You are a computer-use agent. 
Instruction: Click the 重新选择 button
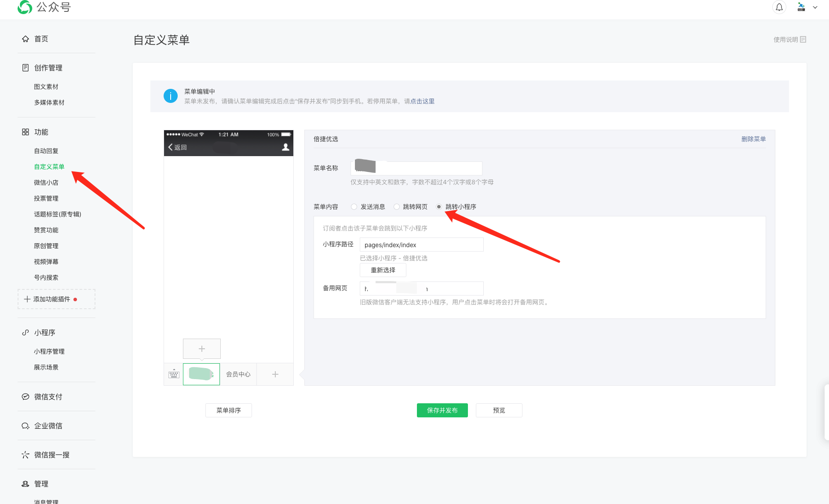383,270
